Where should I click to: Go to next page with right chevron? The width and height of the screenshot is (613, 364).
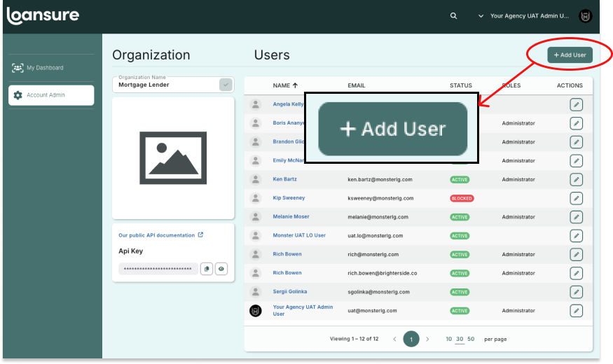428,339
